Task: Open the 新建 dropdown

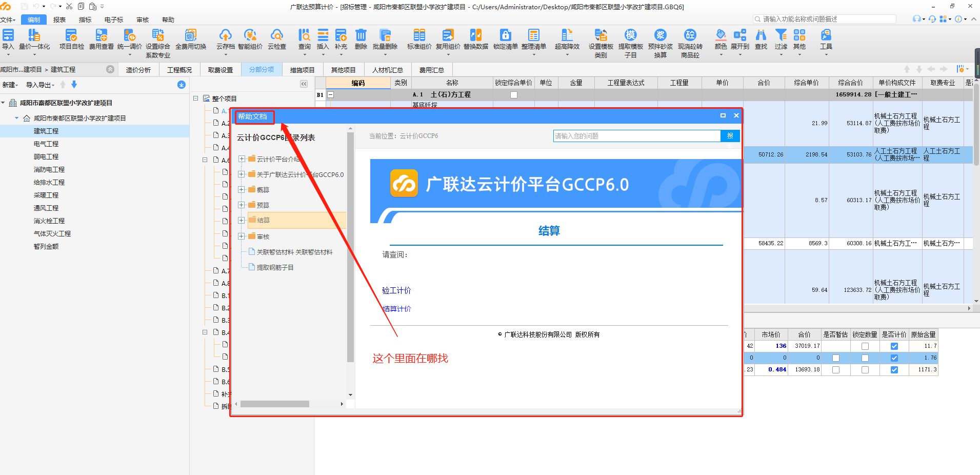Action: coord(10,85)
